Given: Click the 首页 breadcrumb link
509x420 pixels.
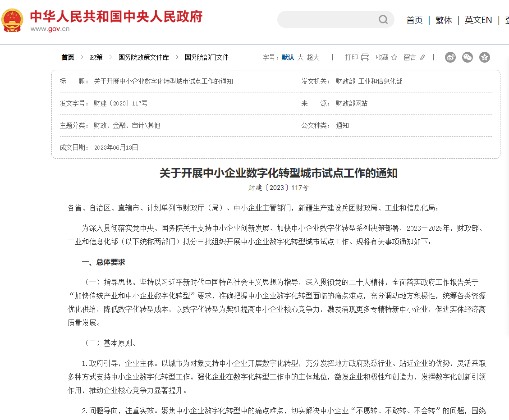Looking at the screenshot, I should pos(68,57).
